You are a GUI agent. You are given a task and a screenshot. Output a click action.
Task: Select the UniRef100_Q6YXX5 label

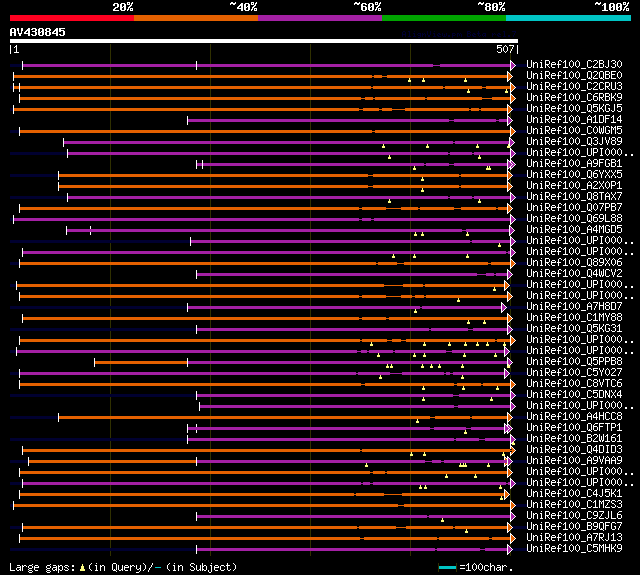point(574,175)
